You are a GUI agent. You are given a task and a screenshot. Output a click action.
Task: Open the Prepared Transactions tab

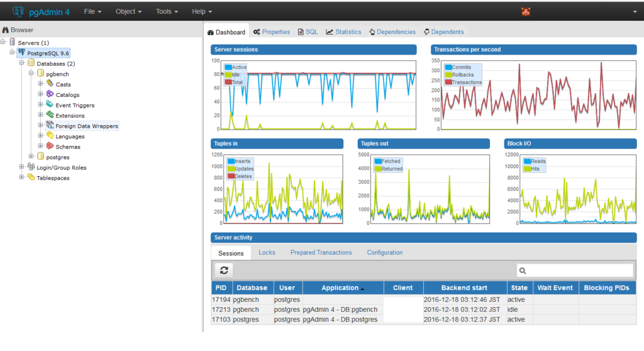tap(321, 252)
